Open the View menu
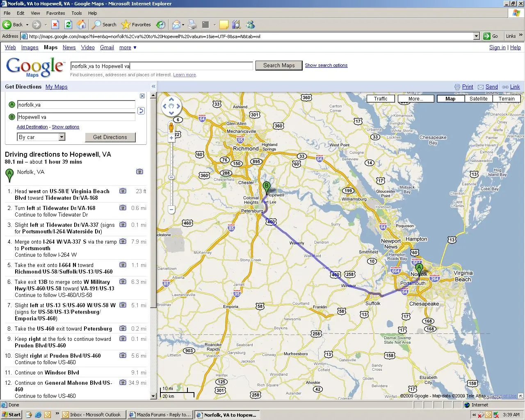 click(x=35, y=13)
